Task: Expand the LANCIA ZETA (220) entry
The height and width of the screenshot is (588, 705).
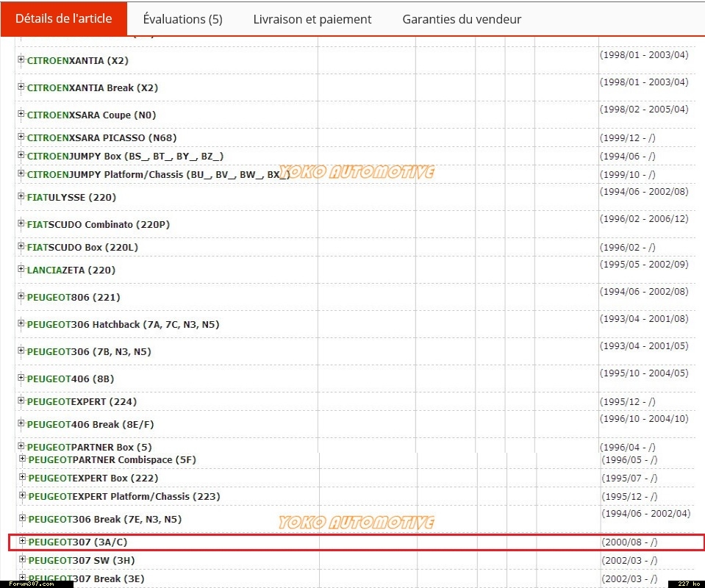Action: (21, 269)
